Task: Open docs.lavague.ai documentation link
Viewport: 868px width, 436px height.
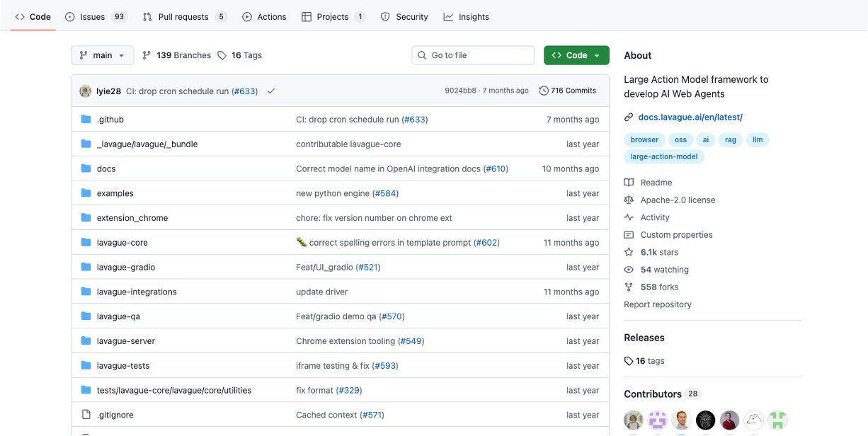Action: click(690, 117)
